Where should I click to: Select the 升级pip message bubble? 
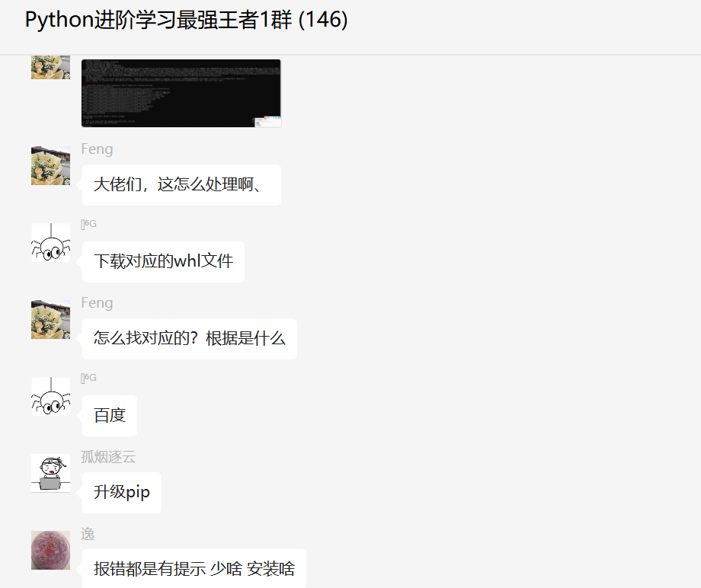coord(122,492)
